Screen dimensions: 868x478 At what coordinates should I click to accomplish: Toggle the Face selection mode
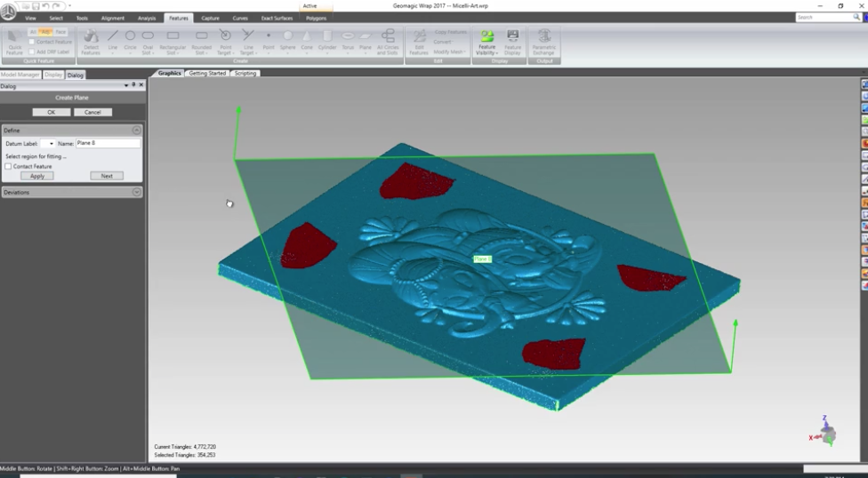tap(60, 32)
